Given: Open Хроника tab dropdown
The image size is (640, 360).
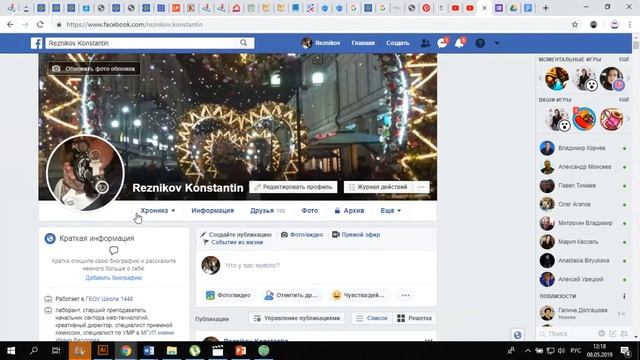Looking at the screenshot, I should 158,211.
